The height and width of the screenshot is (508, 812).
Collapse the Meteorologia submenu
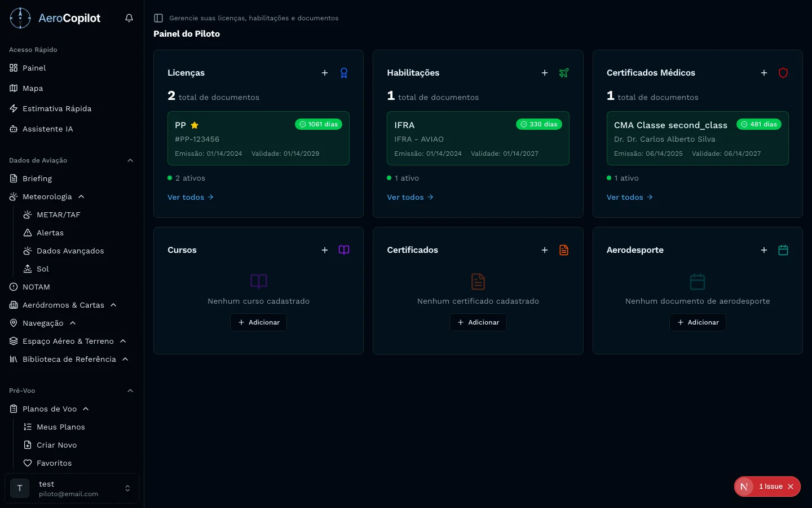(x=81, y=196)
